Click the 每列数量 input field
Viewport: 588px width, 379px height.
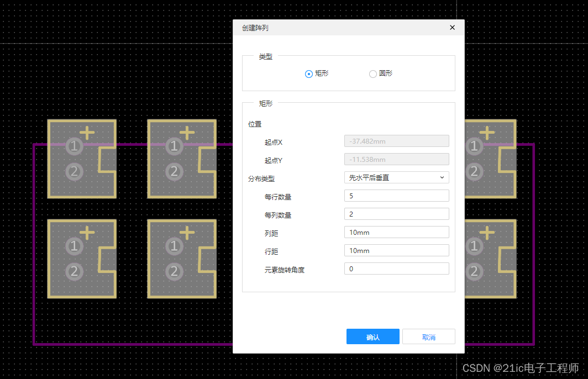tap(396, 214)
